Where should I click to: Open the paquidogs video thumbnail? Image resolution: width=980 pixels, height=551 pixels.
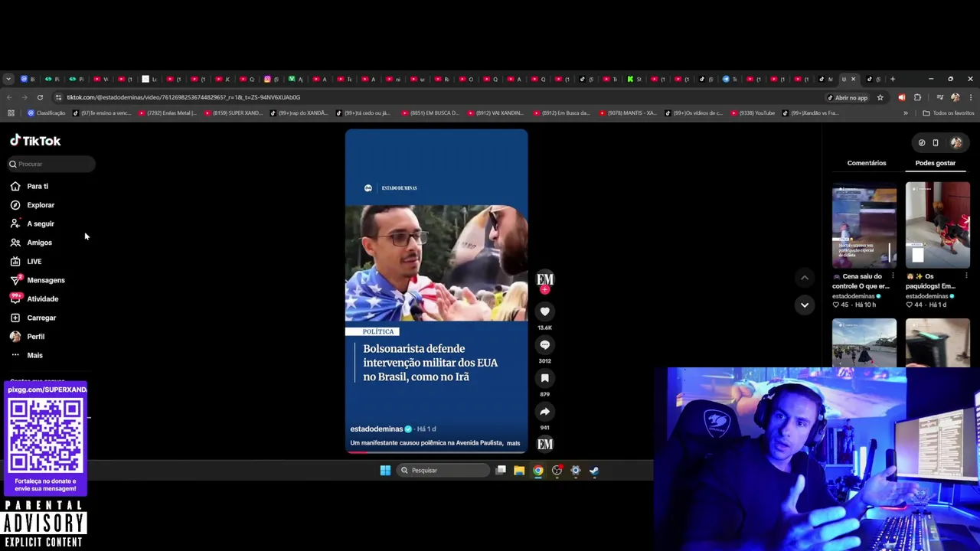(937, 225)
